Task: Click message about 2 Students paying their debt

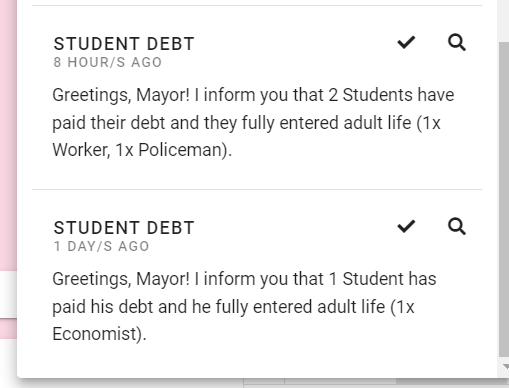Action: 253,122
